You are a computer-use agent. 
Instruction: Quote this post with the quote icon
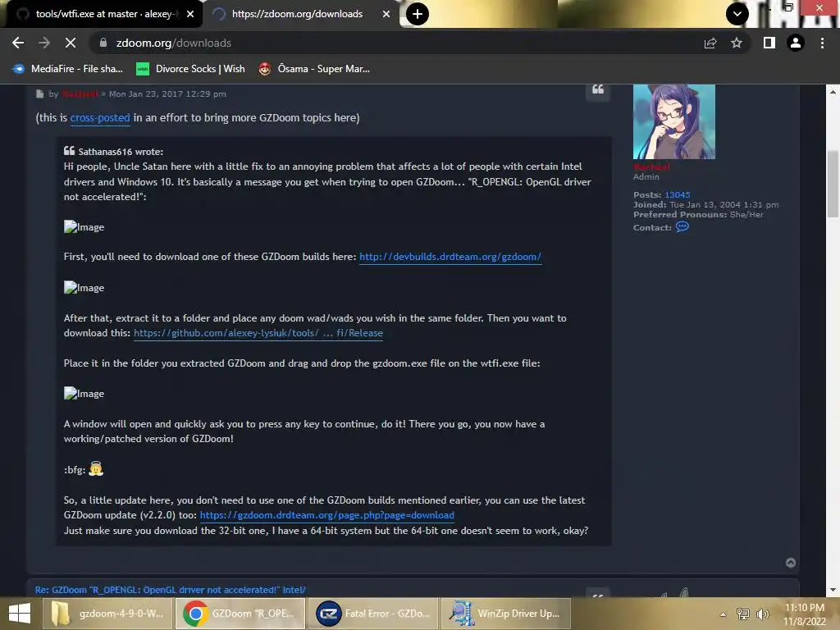coord(598,89)
